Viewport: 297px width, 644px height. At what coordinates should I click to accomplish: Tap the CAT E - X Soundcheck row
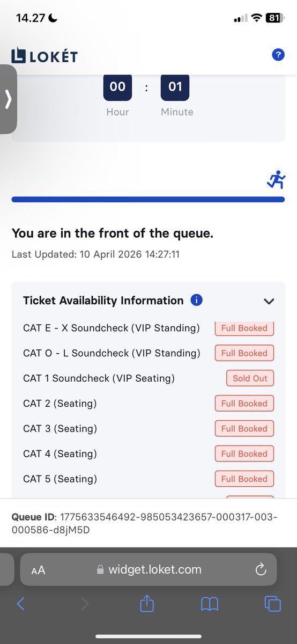tap(148, 328)
